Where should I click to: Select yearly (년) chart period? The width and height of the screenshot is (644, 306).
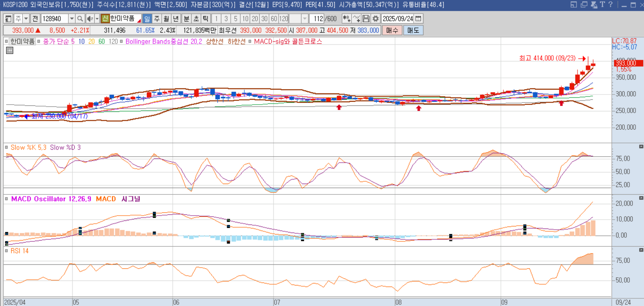[176, 19]
